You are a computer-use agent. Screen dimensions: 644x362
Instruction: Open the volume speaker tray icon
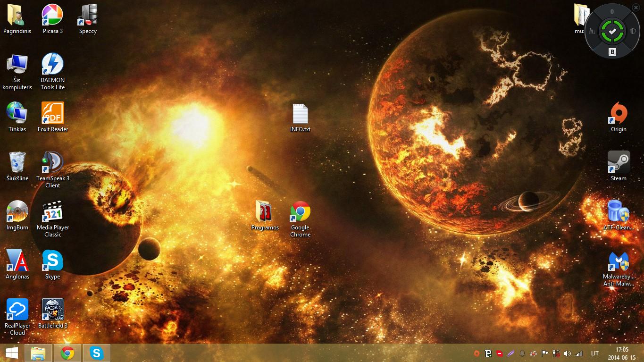point(567,354)
